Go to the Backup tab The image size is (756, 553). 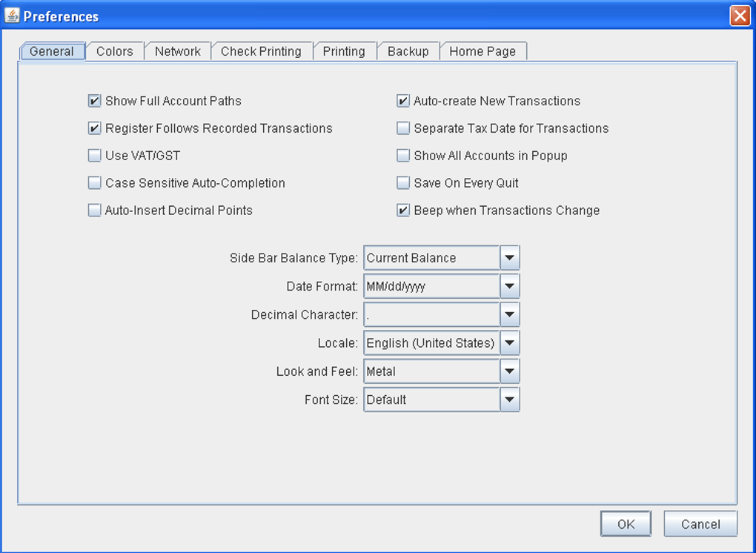pos(408,51)
